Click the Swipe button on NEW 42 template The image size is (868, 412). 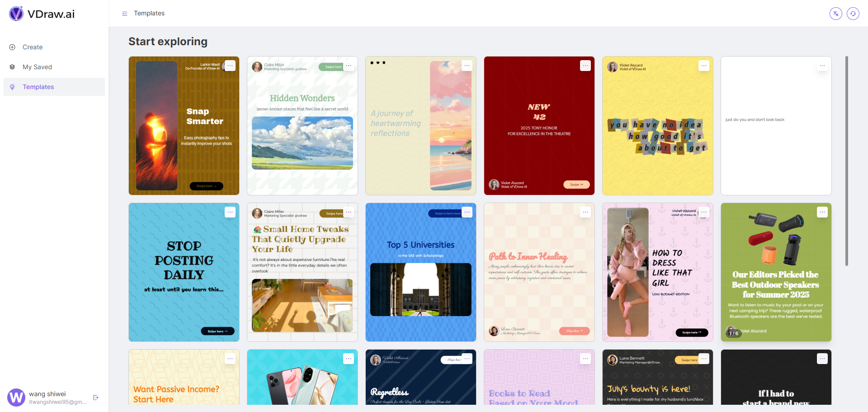576,185
